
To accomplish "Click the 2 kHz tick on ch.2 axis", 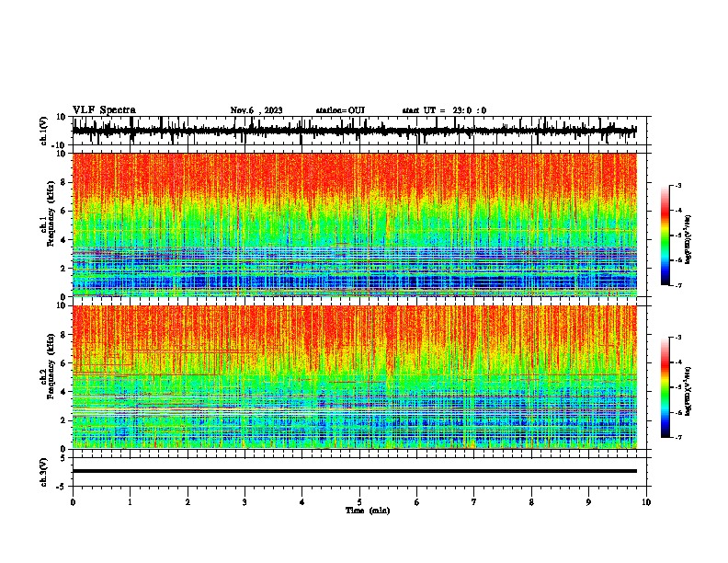I will (63, 420).
